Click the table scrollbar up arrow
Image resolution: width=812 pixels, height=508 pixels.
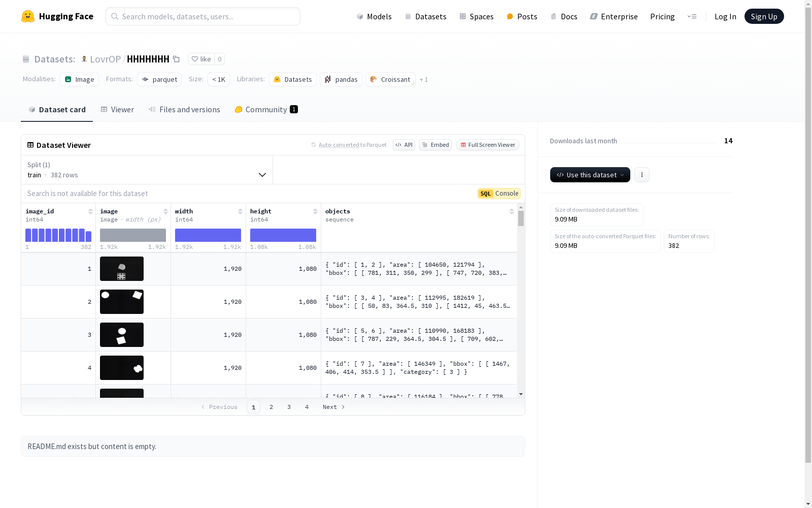click(521, 207)
